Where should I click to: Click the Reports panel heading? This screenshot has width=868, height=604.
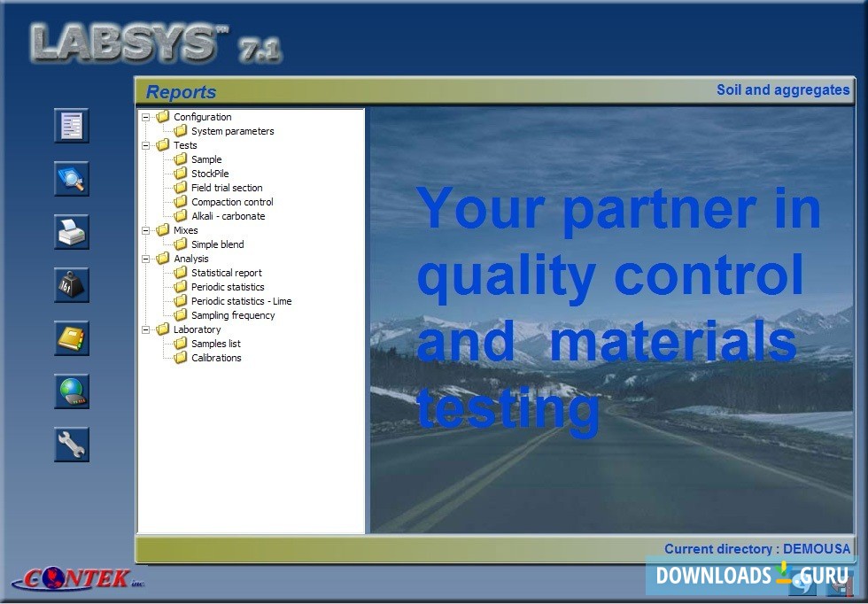click(181, 92)
